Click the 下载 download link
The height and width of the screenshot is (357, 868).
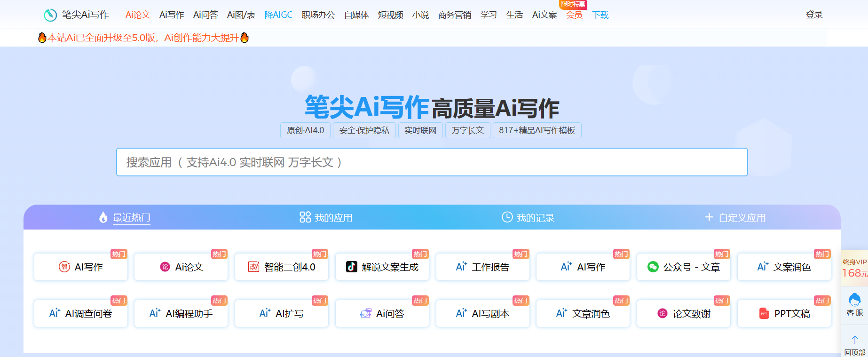pos(600,15)
